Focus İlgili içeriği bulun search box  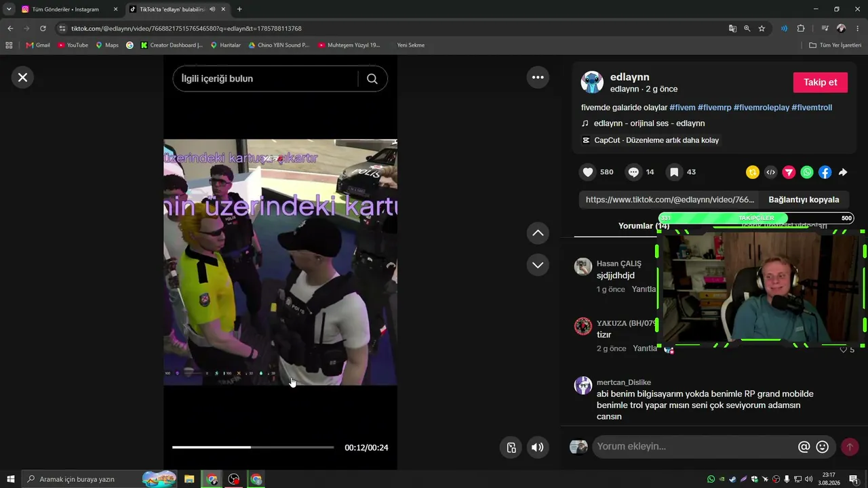(264, 79)
